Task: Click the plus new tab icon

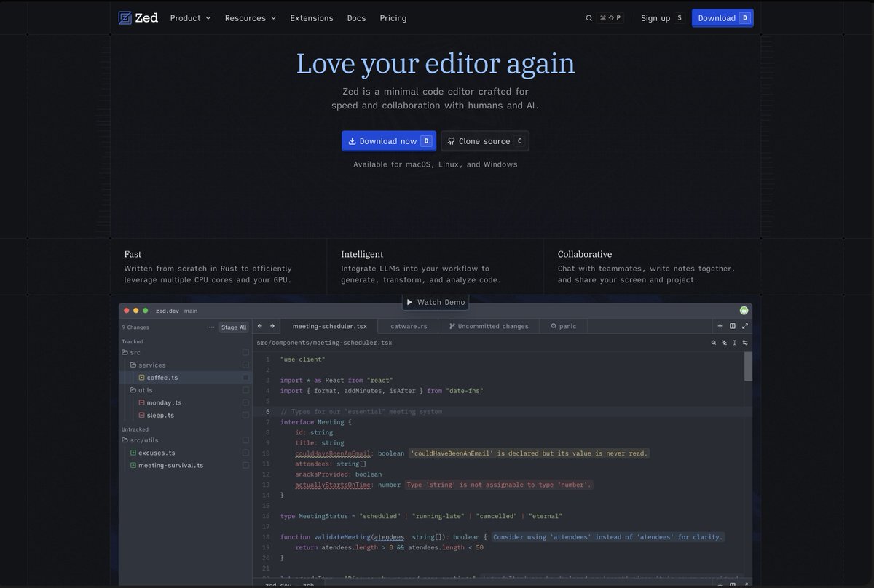Action: pyautogui.click(x=720, y=326)
